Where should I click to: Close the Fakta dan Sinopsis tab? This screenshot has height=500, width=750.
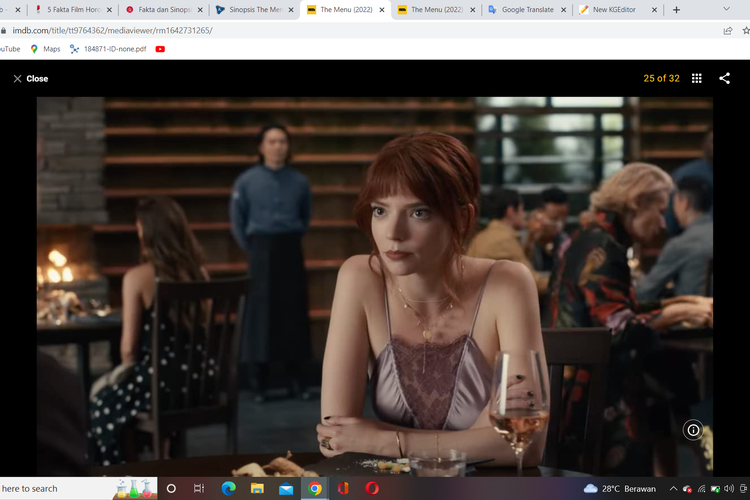[x=200, y=10]
